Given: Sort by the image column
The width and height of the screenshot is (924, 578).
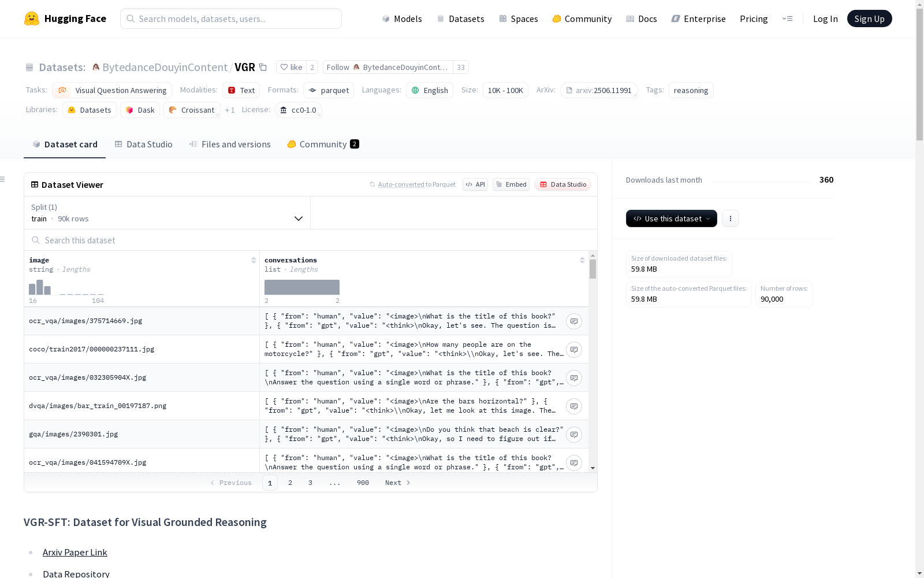Looking at the screenshot, I should click(254, 260).
